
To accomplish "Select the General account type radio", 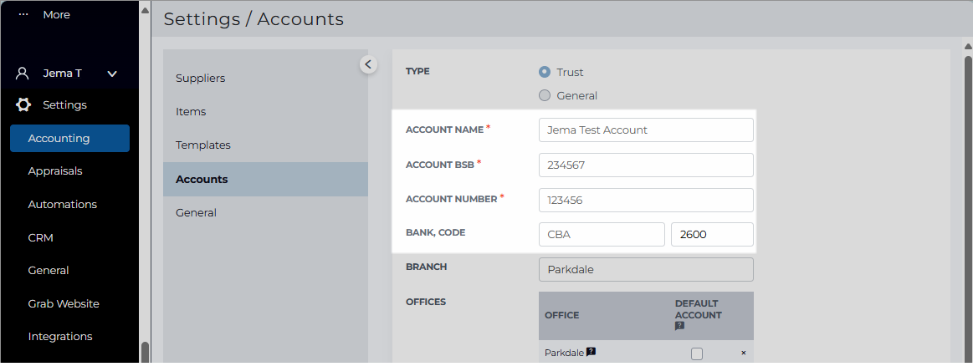I will point(544,96).
